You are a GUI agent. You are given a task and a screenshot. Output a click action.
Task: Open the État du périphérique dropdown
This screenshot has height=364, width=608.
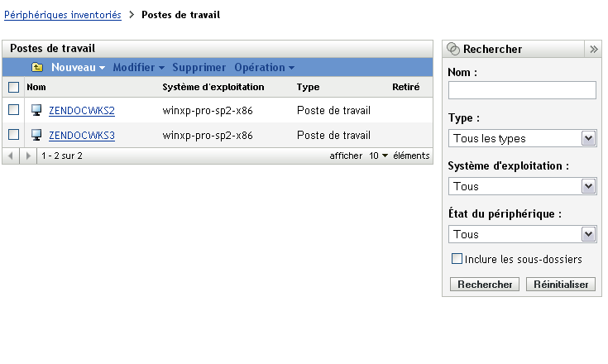522,234
